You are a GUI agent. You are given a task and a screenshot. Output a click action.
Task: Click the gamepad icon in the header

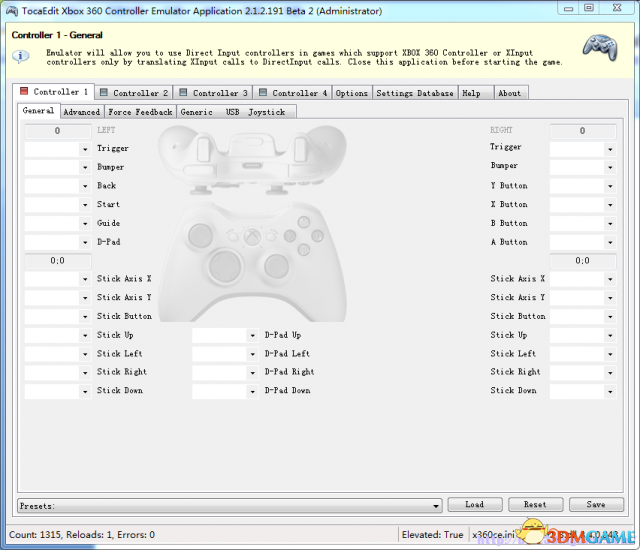pyautogui.click(x=600, y=48)
